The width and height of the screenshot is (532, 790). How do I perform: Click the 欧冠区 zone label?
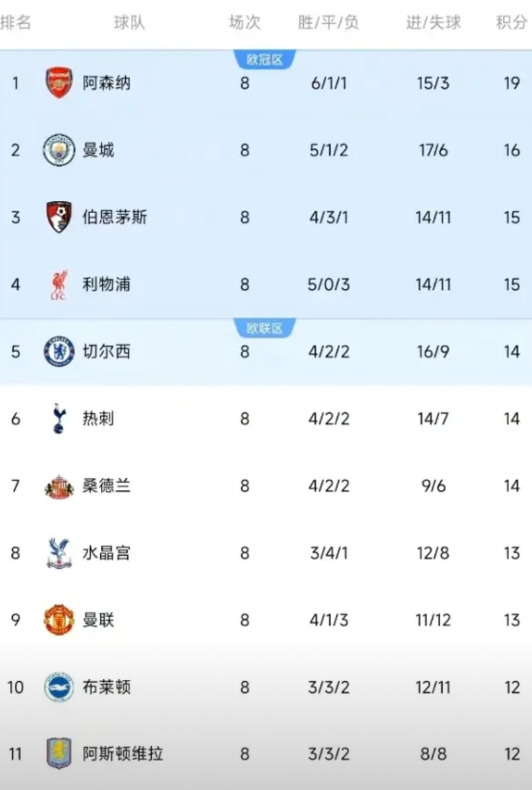(265, 61)
